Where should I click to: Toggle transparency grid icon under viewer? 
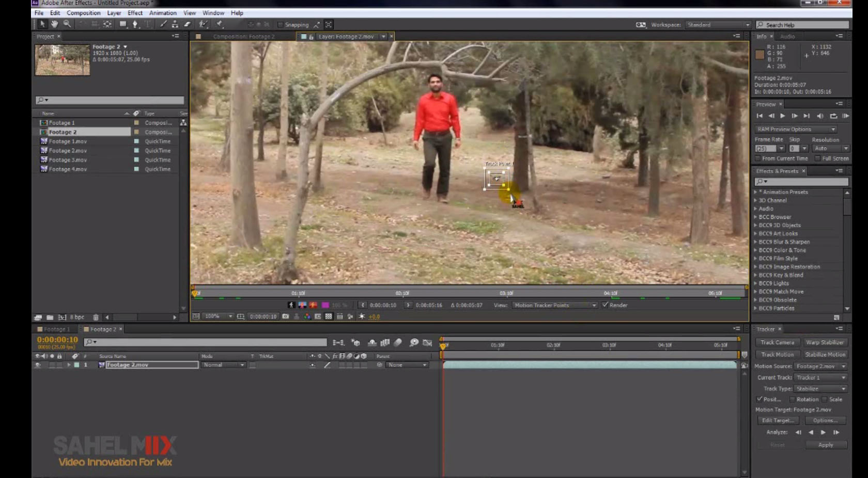pos(329,316)
